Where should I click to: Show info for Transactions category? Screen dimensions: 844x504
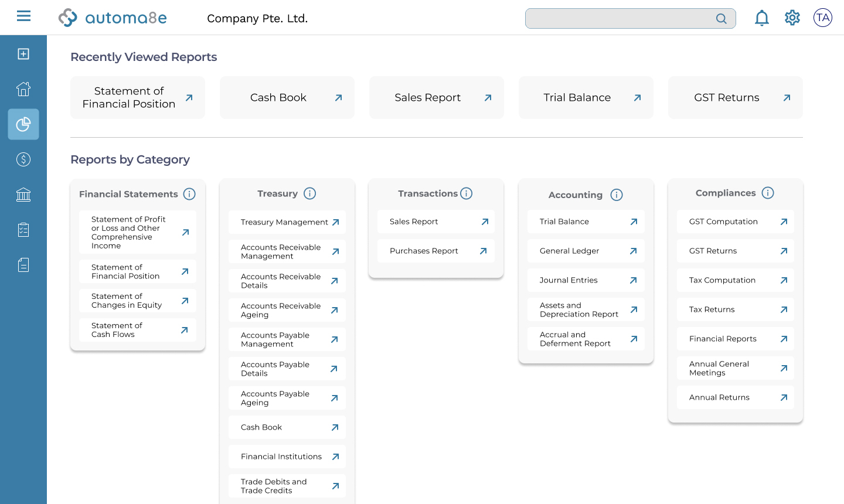[x=467, y=193]
